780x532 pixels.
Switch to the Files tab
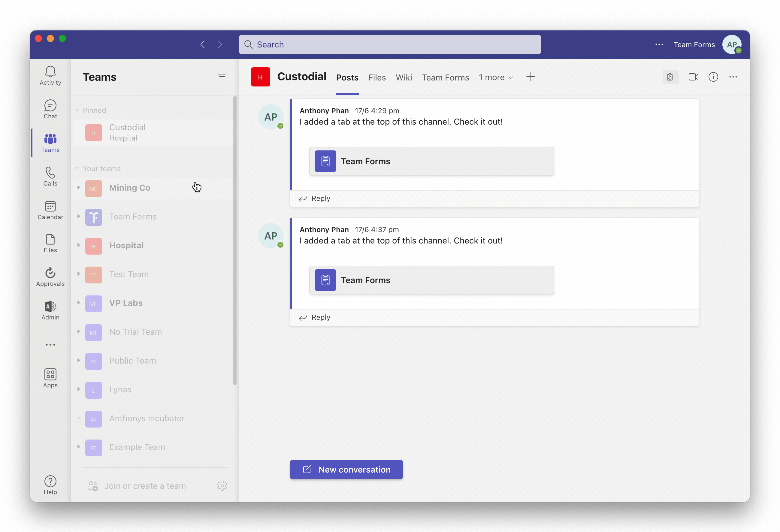click(x=377, y=77)
